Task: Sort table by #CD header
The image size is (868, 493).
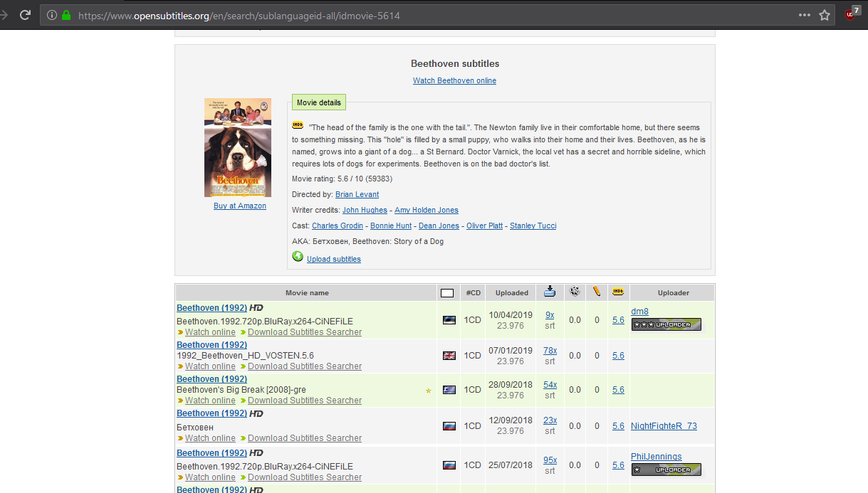Action: (473, 292)
